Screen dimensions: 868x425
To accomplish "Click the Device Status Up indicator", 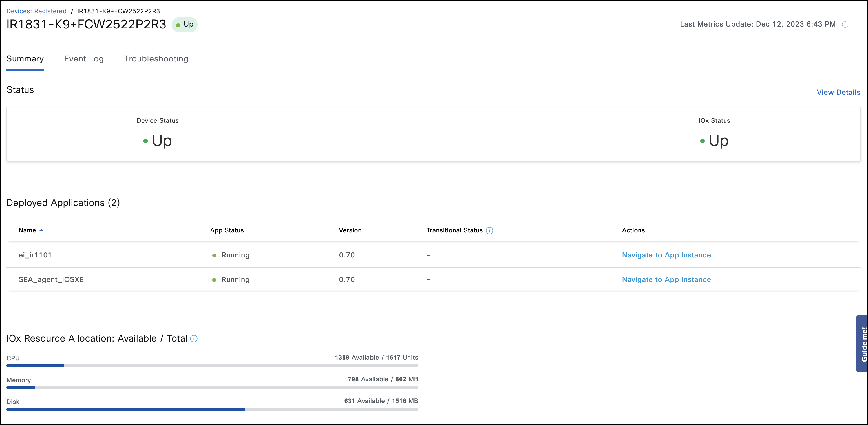I will (x=157, y=140).
